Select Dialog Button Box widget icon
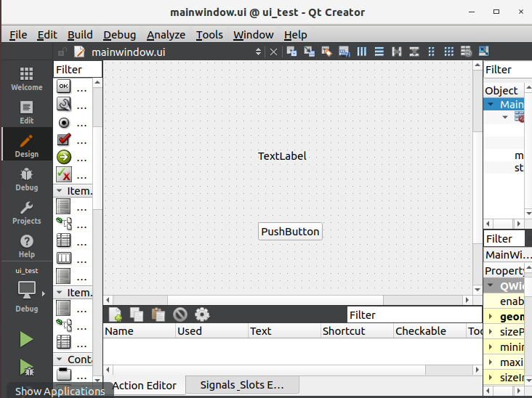532x398 pixels. point(63,174)
